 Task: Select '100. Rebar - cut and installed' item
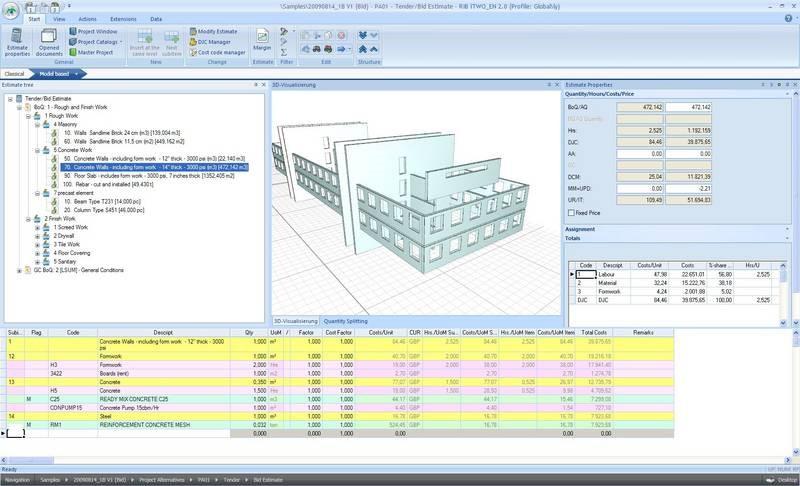pyautogui.click(x=108, y=185)
